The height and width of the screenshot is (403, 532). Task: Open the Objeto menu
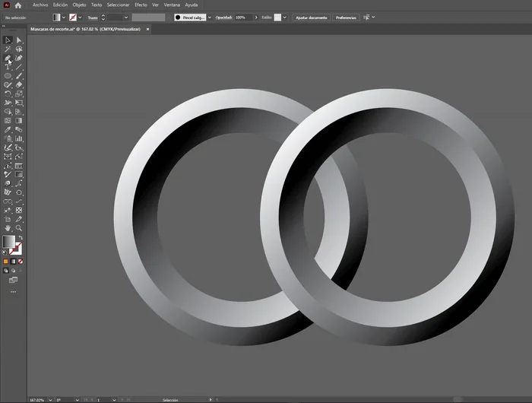click(79, 5)
